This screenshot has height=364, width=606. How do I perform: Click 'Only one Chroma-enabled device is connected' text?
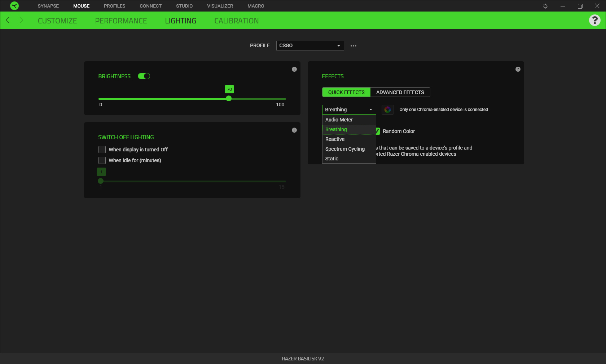pyautogui.click(x=444, y=110)
